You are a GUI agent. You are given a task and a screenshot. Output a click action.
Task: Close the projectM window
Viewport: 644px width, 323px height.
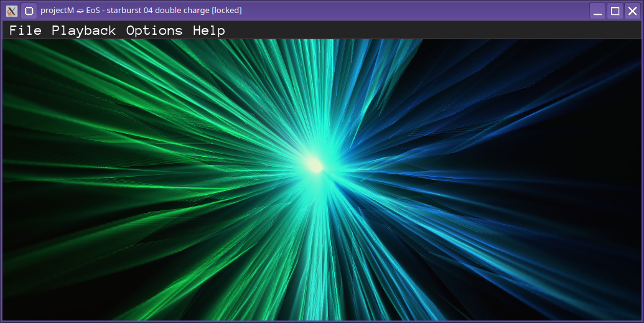click(633, 11)
